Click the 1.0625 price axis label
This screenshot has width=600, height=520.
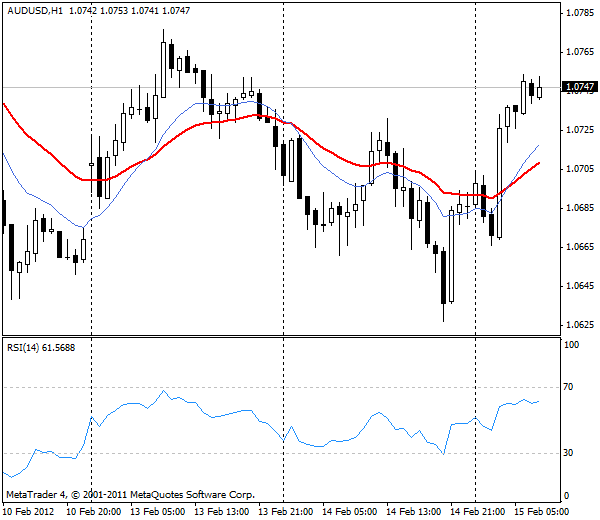coord(580,325)
